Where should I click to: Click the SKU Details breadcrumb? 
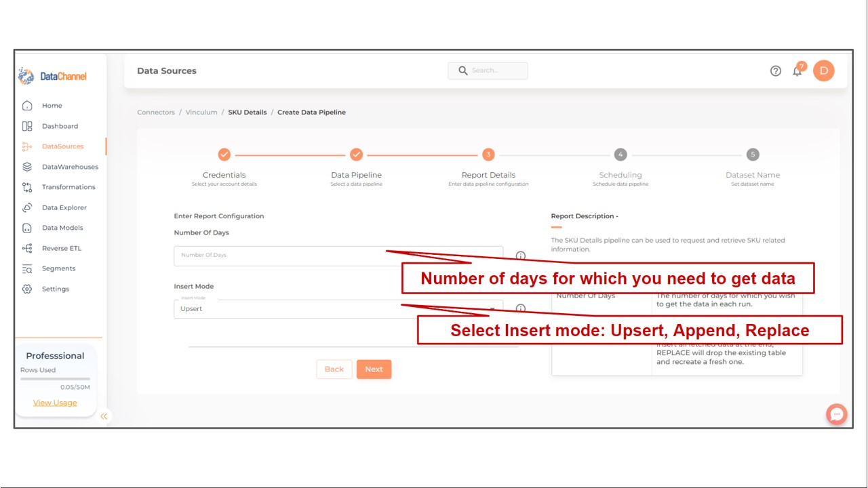tap(248, 113)
